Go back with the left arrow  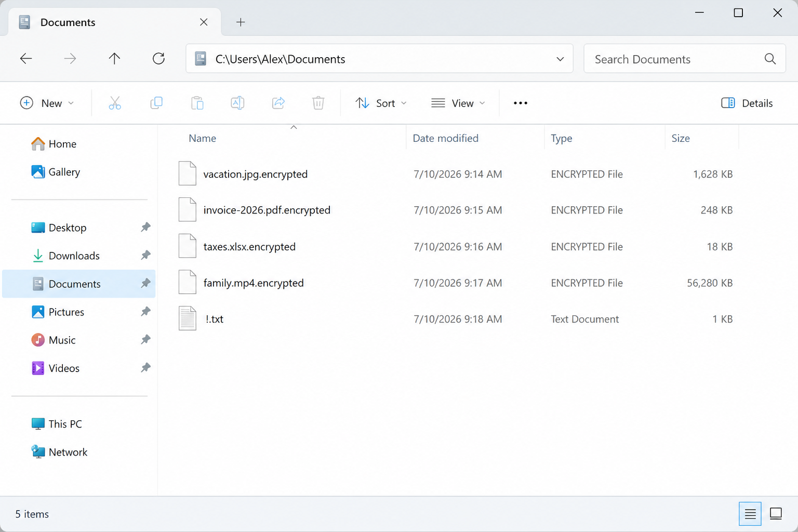click(26, 59)
